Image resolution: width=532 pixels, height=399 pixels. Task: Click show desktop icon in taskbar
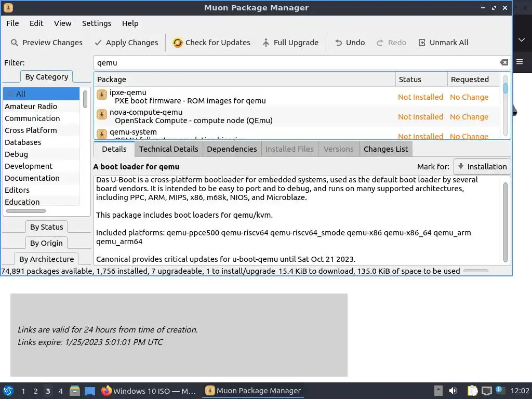click(90, 391)
